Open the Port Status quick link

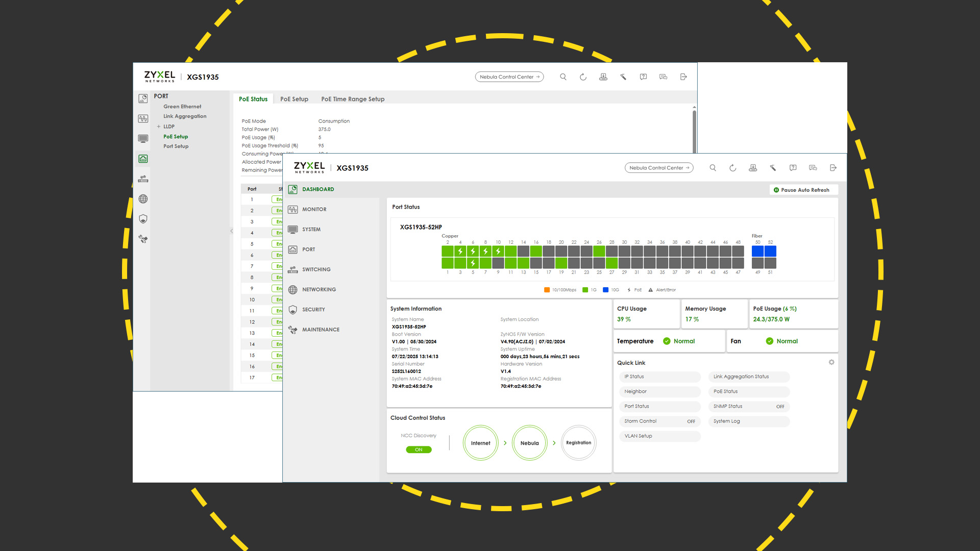659,407
